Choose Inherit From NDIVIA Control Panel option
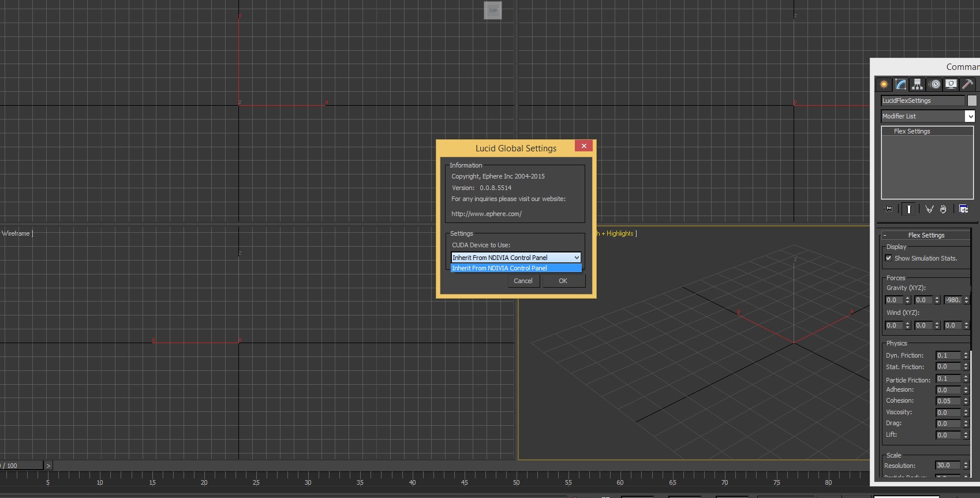 (x=515, y=268)
